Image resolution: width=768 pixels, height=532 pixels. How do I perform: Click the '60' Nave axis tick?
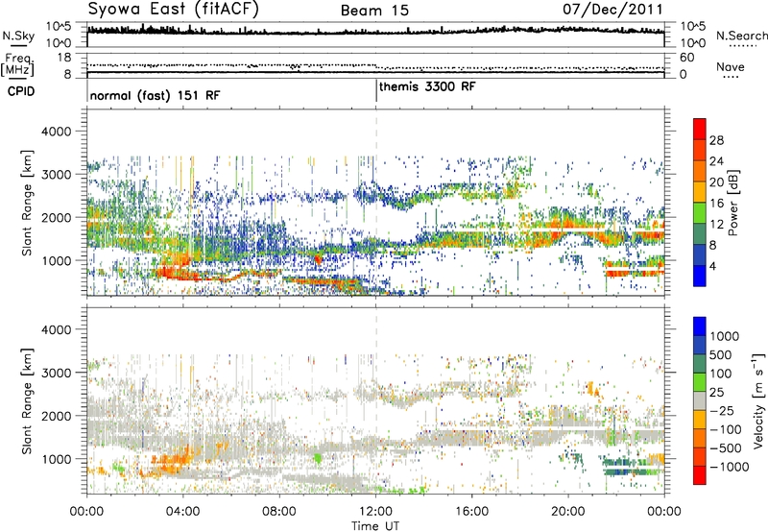(x=687, y=58)
